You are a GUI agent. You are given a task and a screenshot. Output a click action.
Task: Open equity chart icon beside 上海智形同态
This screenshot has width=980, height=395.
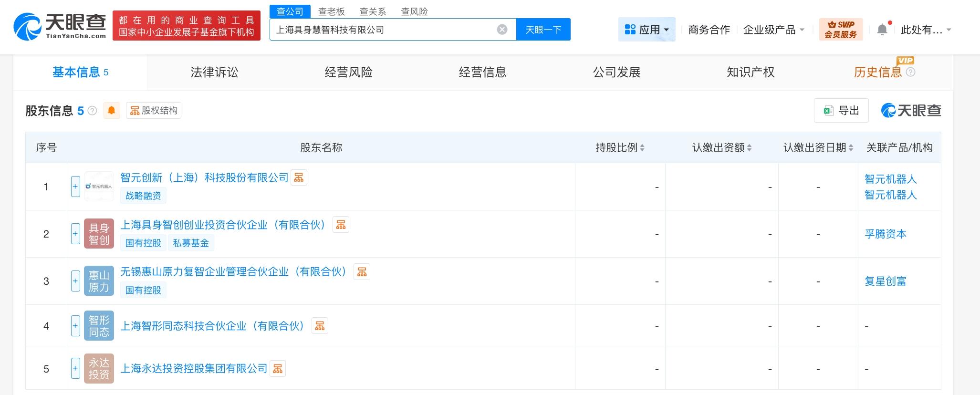(320, 326)
